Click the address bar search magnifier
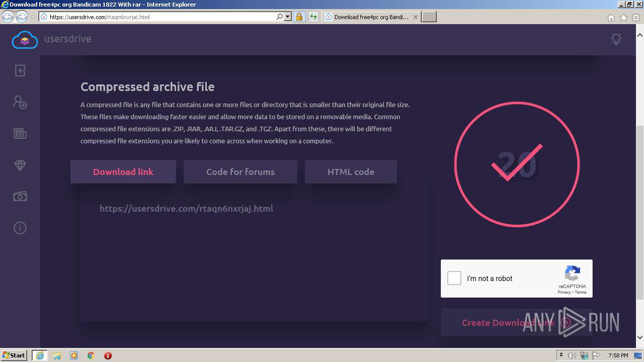Viewport: 644px width, 362px height. [x=280, y=17]
